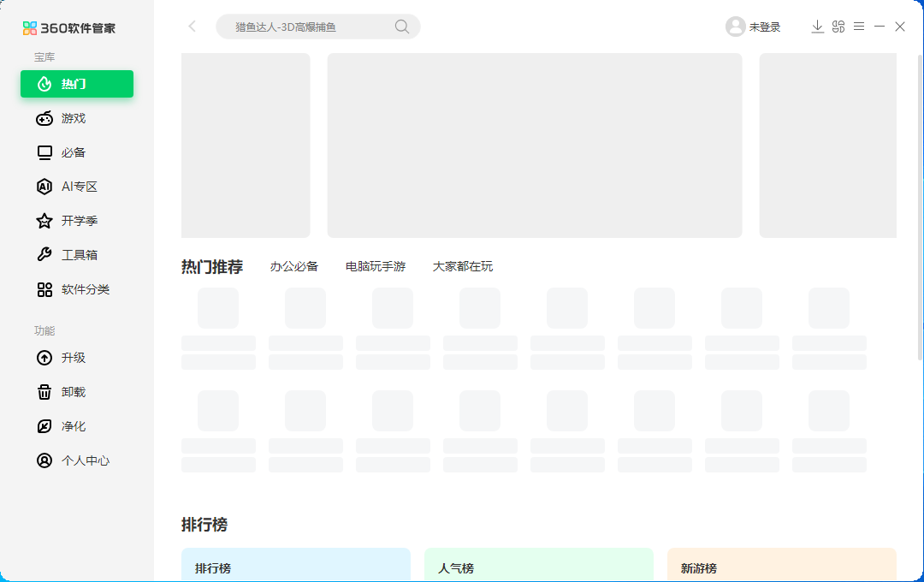Open the hamburger main menu
This screenshot has height=582, width=924.
859,27
